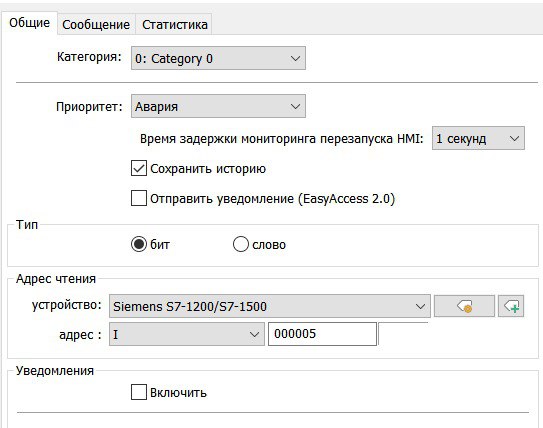This screenshot has width=543, height=428.
Task: Open tag library icon button
Action: [x=464, y=306]
